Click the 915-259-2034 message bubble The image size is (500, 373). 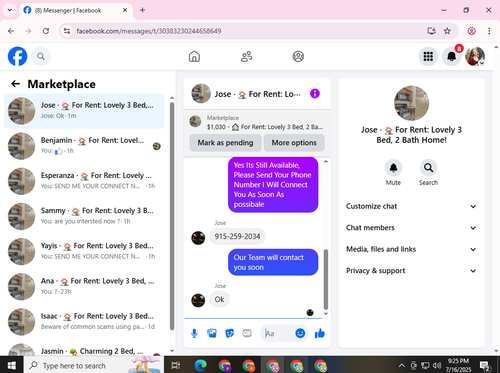[237, 236]
